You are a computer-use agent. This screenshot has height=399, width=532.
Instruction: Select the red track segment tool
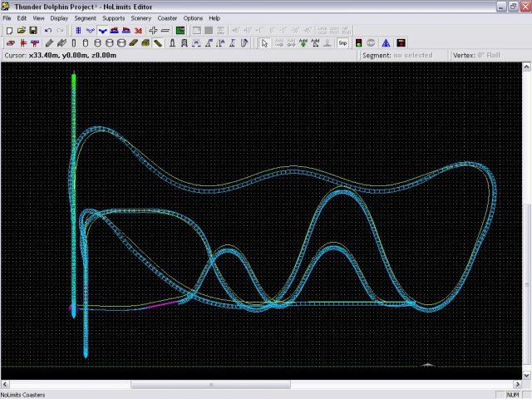[11, 43]
